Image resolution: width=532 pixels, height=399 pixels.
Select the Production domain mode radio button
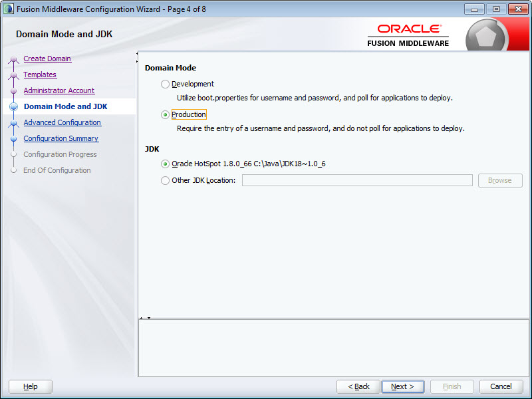coord(165,114)
